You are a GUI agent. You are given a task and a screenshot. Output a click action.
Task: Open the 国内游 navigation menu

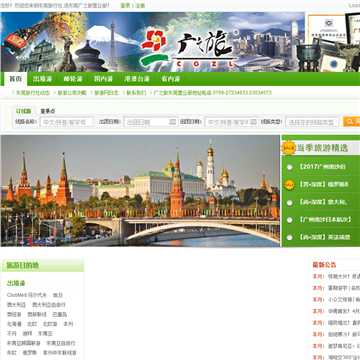point(103,79)
